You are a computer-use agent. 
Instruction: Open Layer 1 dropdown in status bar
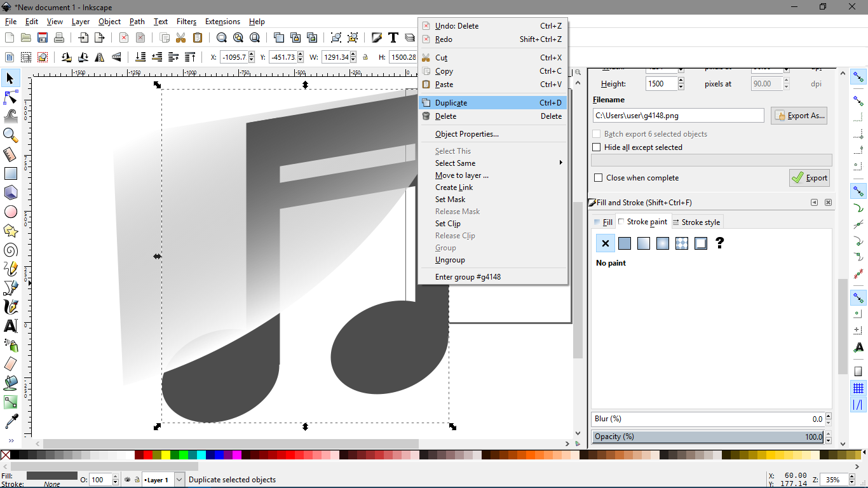179,480
